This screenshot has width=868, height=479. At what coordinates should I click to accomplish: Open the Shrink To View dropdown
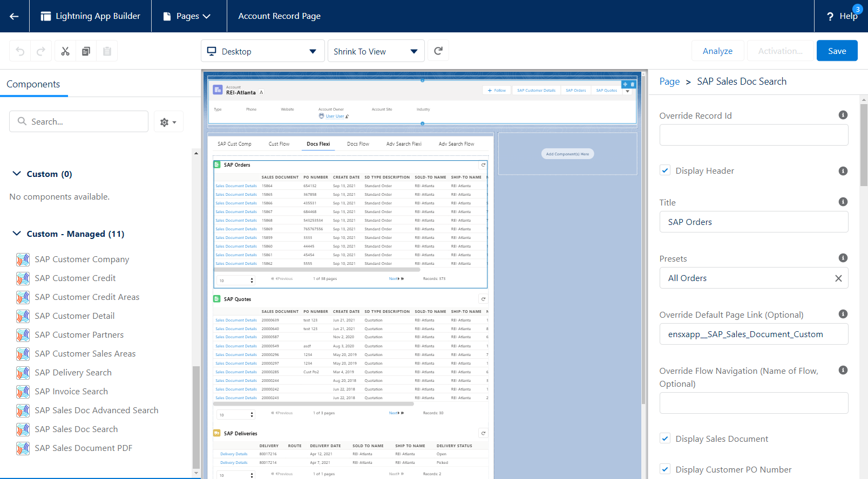376,51
